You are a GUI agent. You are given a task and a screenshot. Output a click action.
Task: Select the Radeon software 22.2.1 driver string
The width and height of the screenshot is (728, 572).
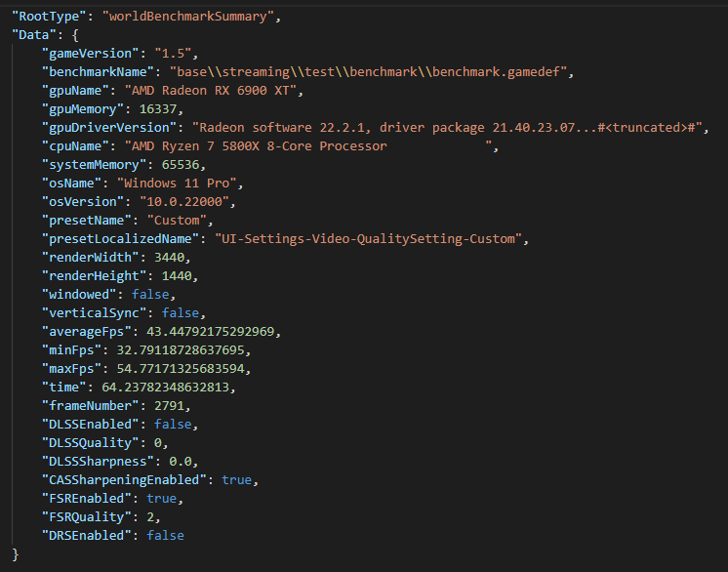[x=447, y=128]
